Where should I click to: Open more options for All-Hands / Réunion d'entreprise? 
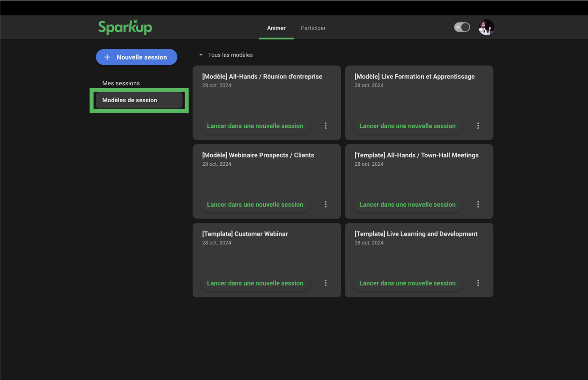tap(326, 126)
